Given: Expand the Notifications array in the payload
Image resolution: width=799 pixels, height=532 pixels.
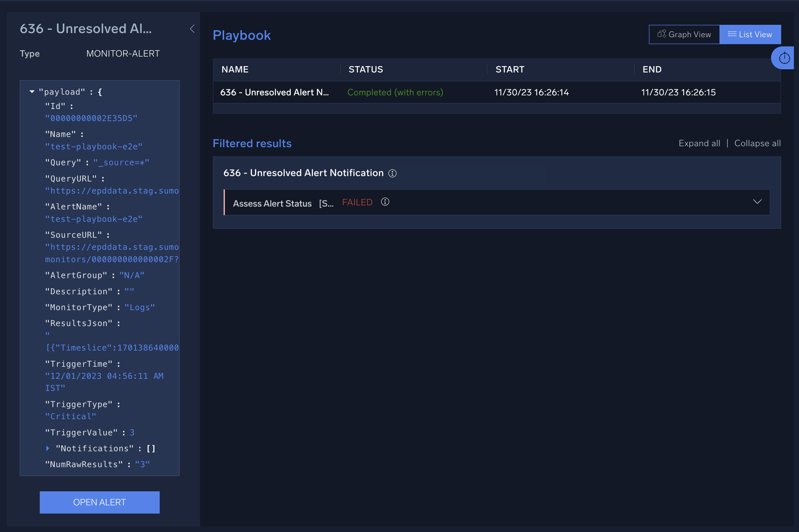Looking at the screenshot, I should point(47,448).
